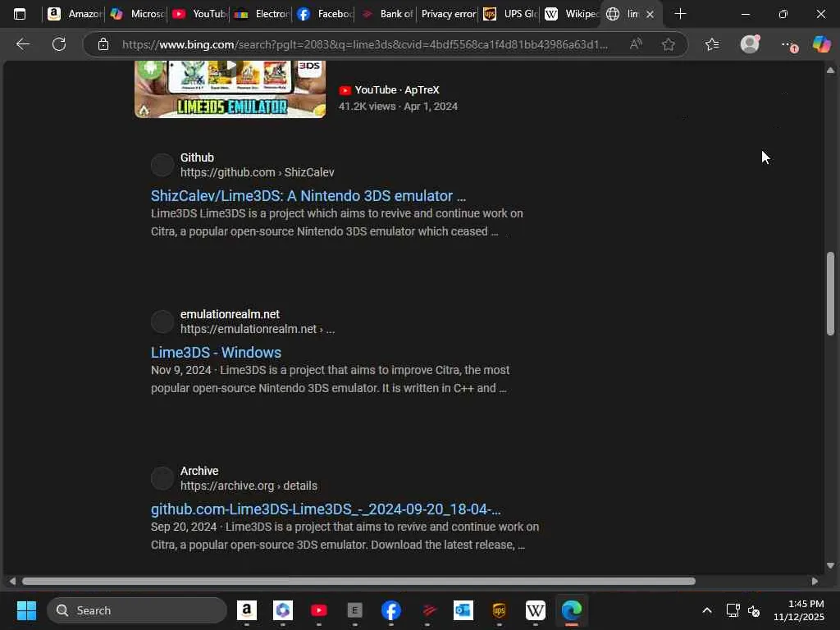
Task: Click vertical scrollbar down arrow
Action: point(830,565)
